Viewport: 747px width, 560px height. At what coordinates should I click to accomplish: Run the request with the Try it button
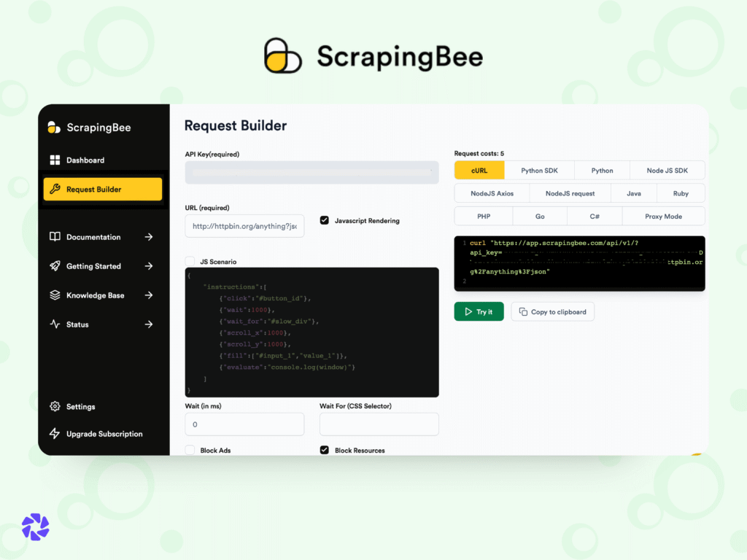tap(479, 311)
